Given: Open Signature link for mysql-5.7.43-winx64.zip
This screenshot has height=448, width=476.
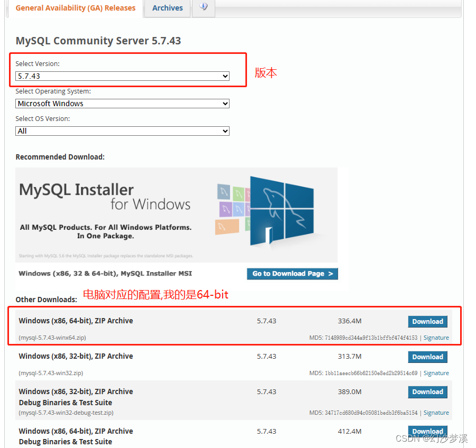Looking at the screenshot, I should [436, 338].
